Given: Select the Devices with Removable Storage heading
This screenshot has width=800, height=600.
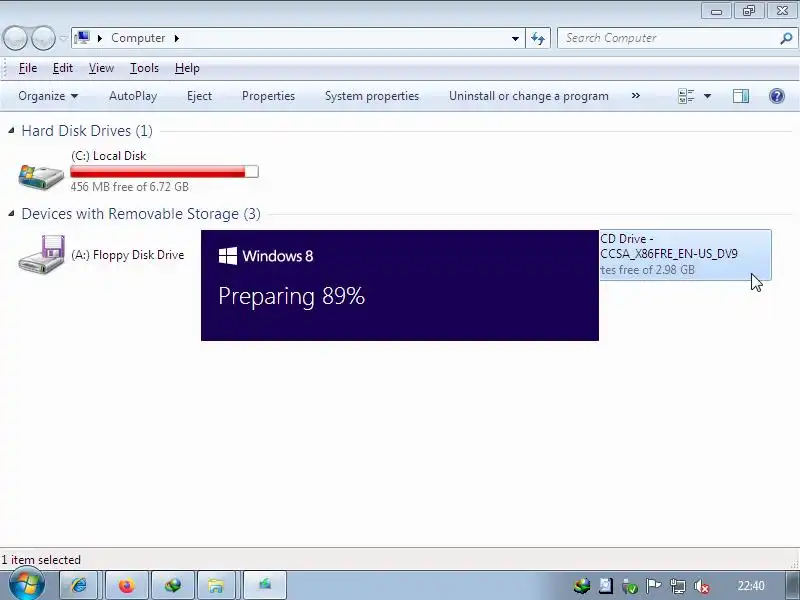Looking at the screenshot, I should (141, 214).
